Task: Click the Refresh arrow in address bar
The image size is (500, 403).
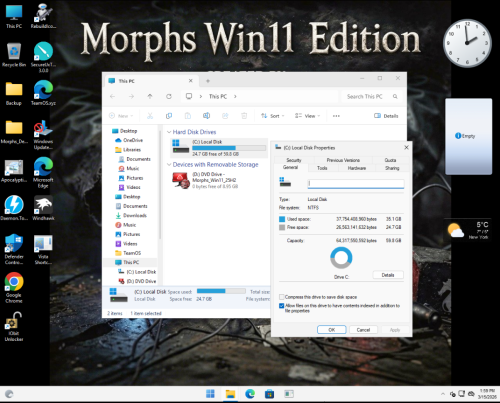Action: (x=169, y=96)
